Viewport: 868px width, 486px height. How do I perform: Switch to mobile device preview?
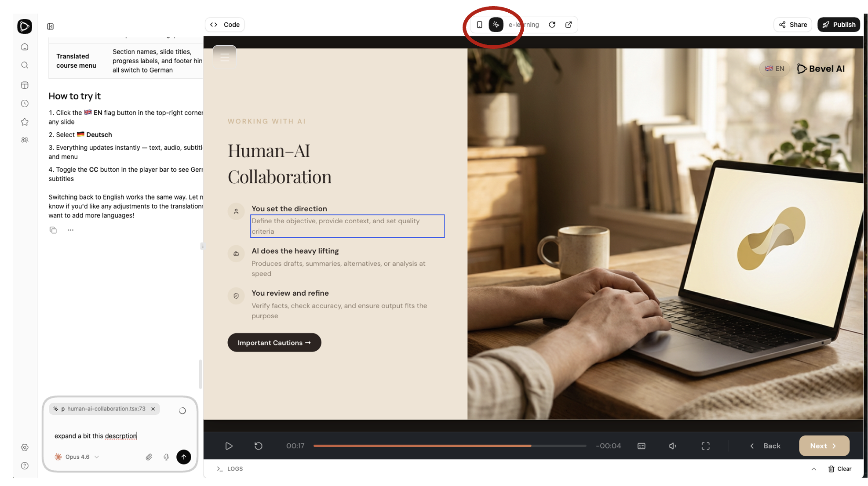(x=479, y=25)
